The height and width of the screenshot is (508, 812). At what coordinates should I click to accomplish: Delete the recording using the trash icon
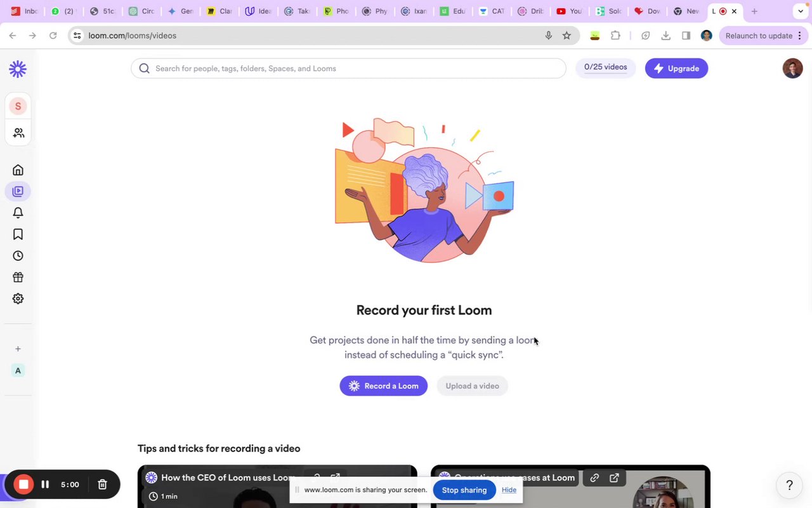coord(102,485)
